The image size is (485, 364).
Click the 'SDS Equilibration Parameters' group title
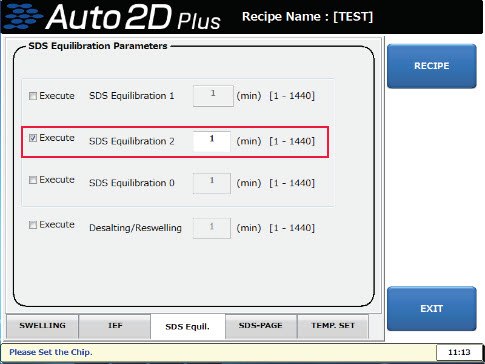coord(98,46)
